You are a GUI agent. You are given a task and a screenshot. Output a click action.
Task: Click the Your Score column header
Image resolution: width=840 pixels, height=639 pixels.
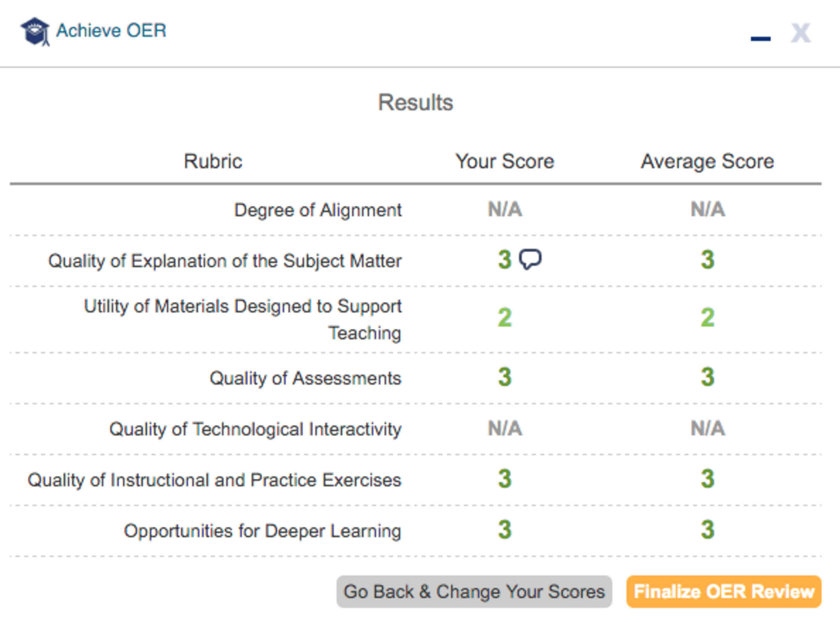(504, 161)
